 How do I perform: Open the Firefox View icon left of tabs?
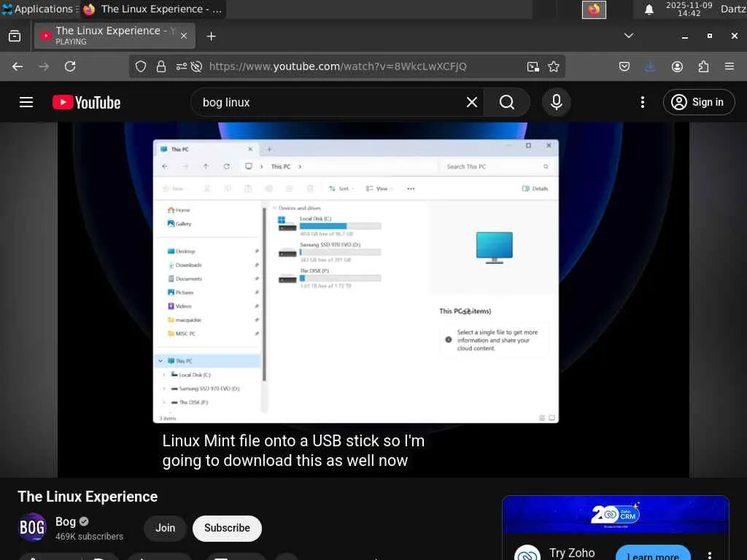(x=15, y=36)
